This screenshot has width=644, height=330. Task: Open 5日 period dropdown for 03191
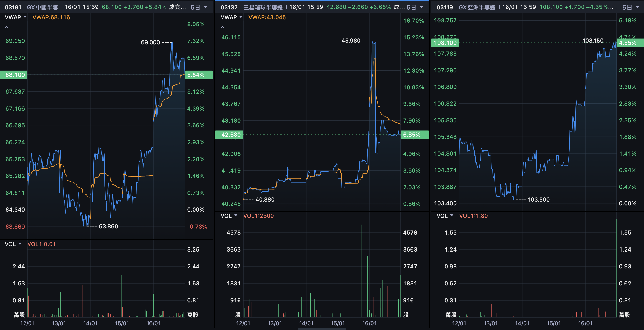coord(199,7)
